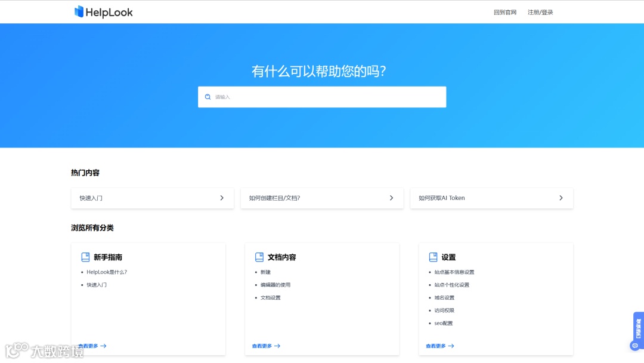
Task: Click inside the 请输入 search field
Action: (322, 97)
